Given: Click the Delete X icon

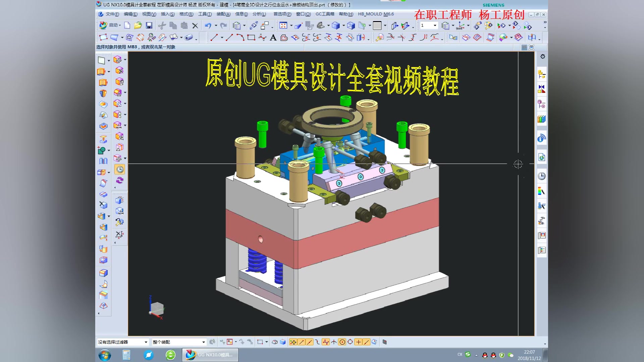Looking at the screenshot, I should point(195,25).
